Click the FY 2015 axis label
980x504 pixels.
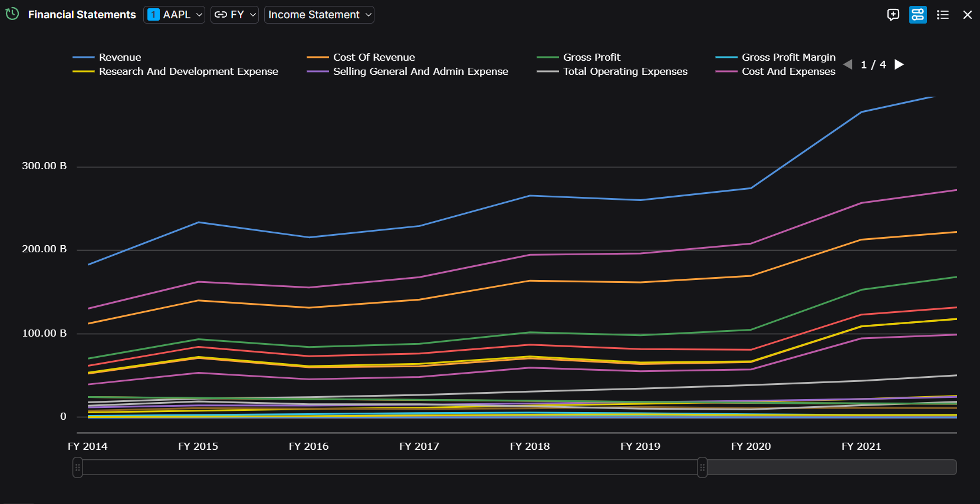pos(198,446)
